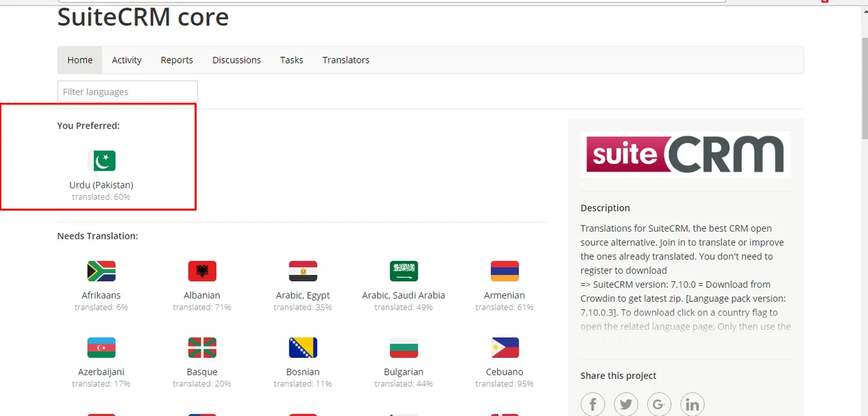Click the Albanian flag icon
868x416 pixels.
point(202,271)
